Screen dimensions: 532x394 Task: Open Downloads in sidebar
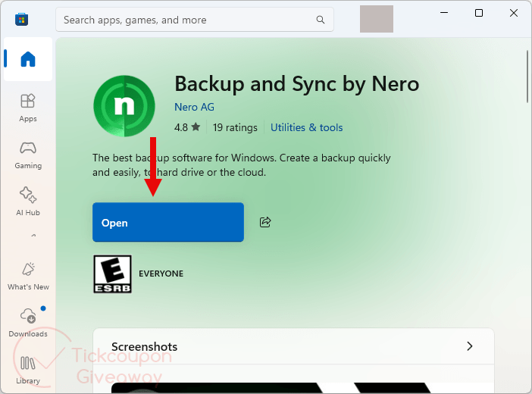coord(28,322)
